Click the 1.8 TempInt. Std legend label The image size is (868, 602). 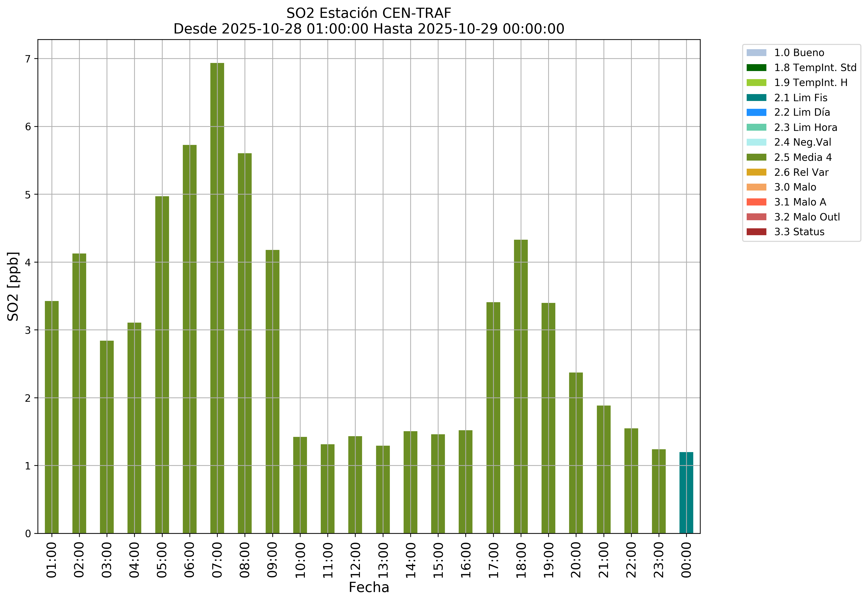click(x=815, y=68)
